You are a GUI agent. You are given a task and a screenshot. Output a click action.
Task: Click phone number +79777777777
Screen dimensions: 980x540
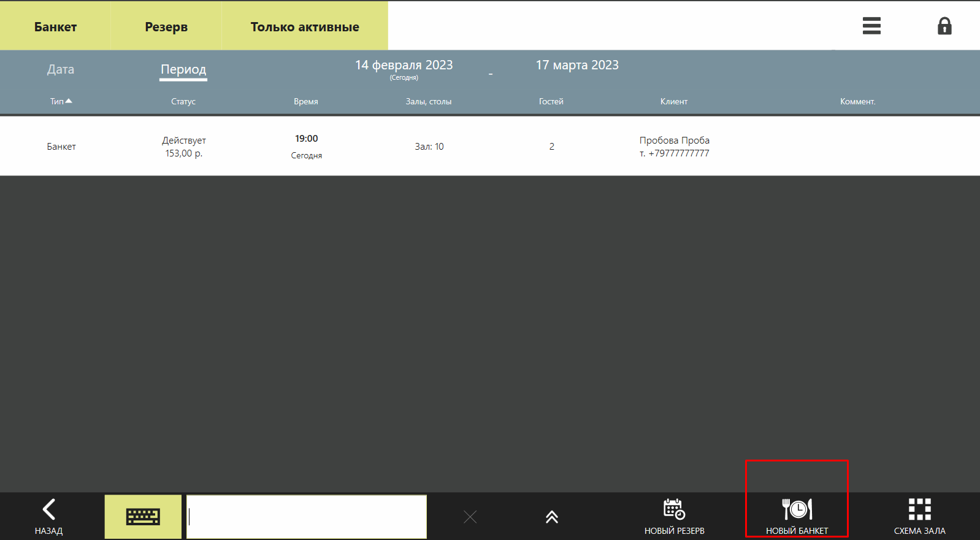(679, 153)
